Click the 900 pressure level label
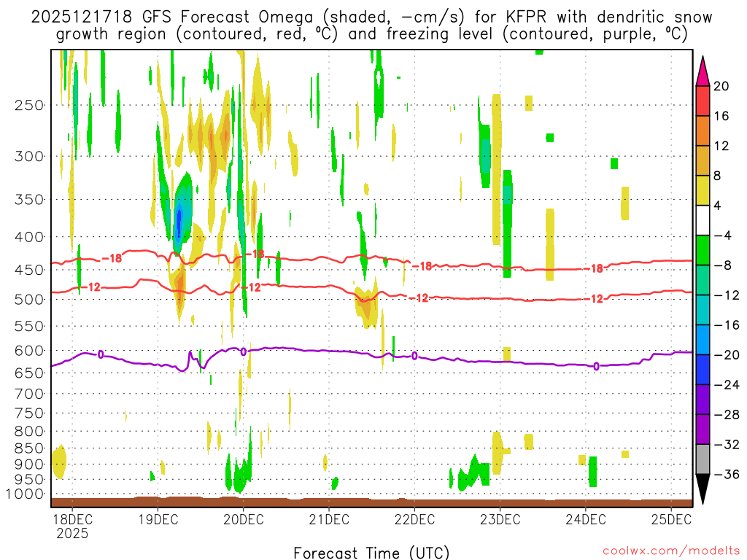The width and height of the screenshot is (747, 560). (x=29, y=464)
